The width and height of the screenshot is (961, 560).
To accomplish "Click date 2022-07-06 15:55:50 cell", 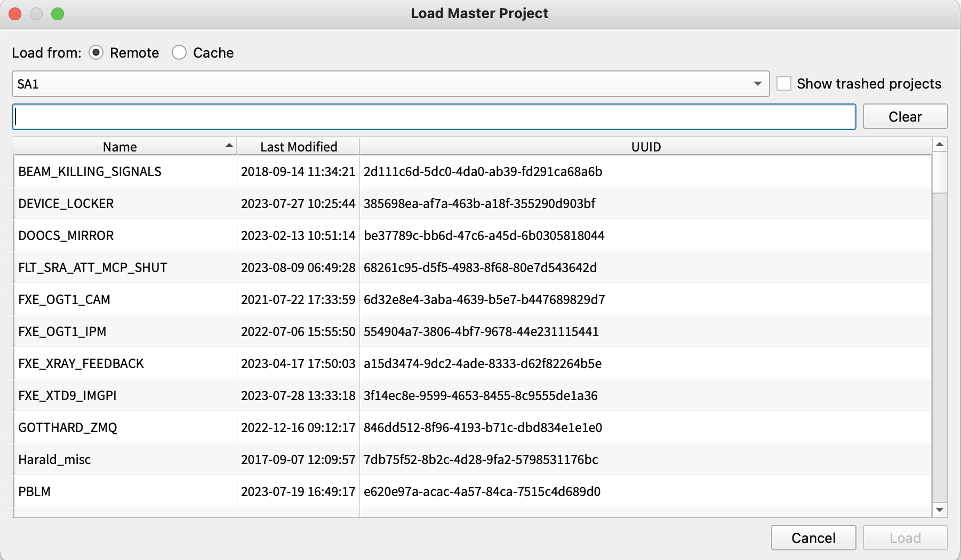I will pyautogui.click(x=298, y=331).
